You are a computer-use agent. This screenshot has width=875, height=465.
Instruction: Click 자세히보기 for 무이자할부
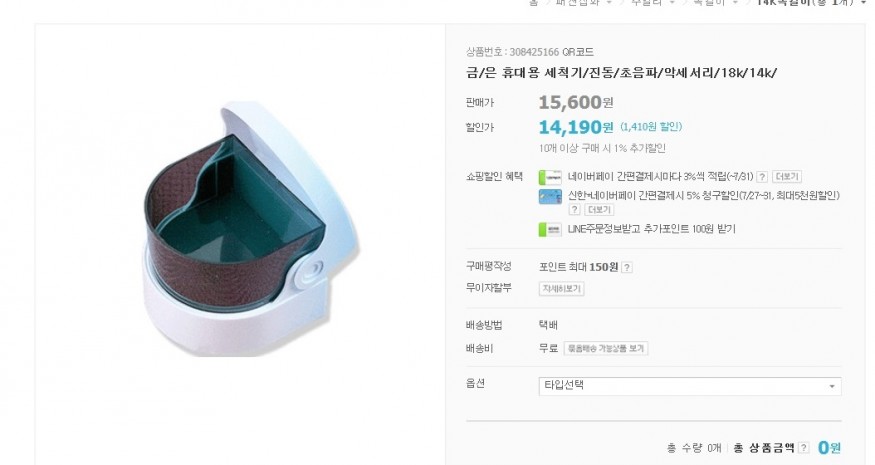point(561,289)
